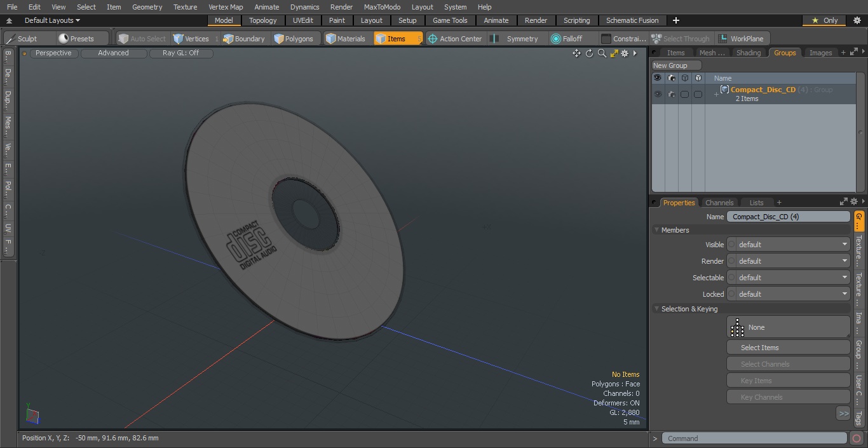
Task: Click the Compact_Disc_CD group type icon
Action: [x=724, y=90]
